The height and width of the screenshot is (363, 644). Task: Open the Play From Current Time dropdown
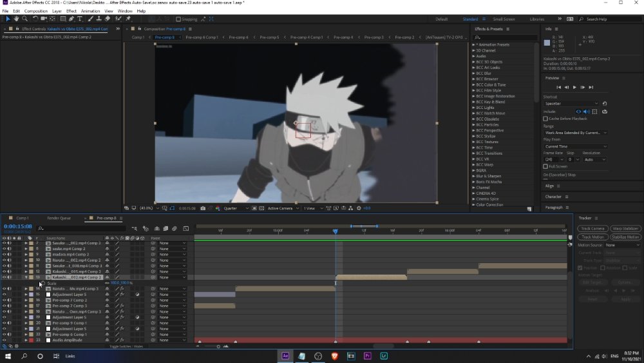click(575, 146)
